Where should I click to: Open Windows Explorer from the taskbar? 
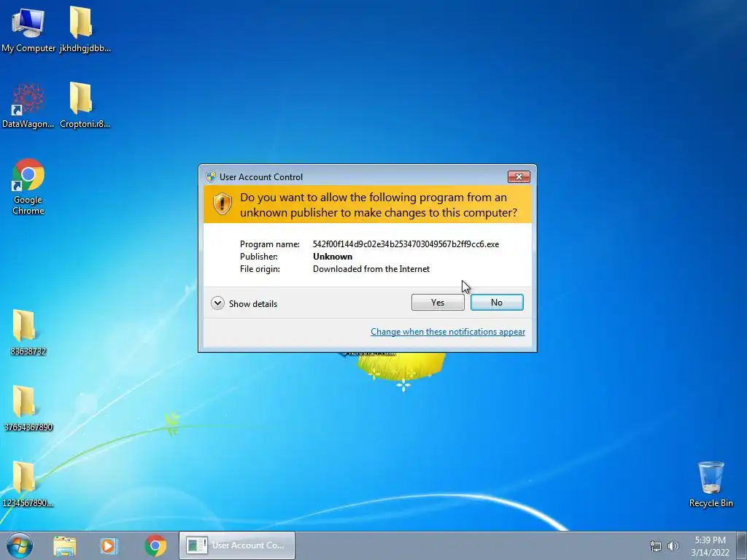pyautogui.click(x=65, y=545)
